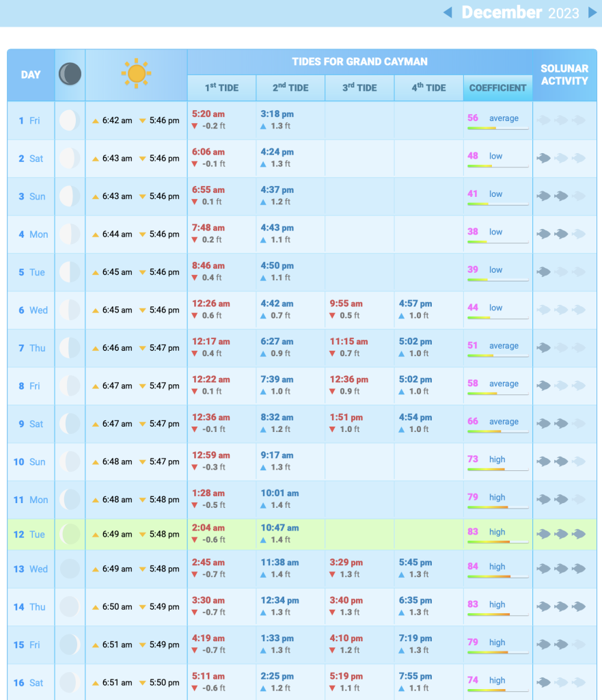Open the 12 Tue day link
Screen dimensions: 602x700
click(29, 535)
